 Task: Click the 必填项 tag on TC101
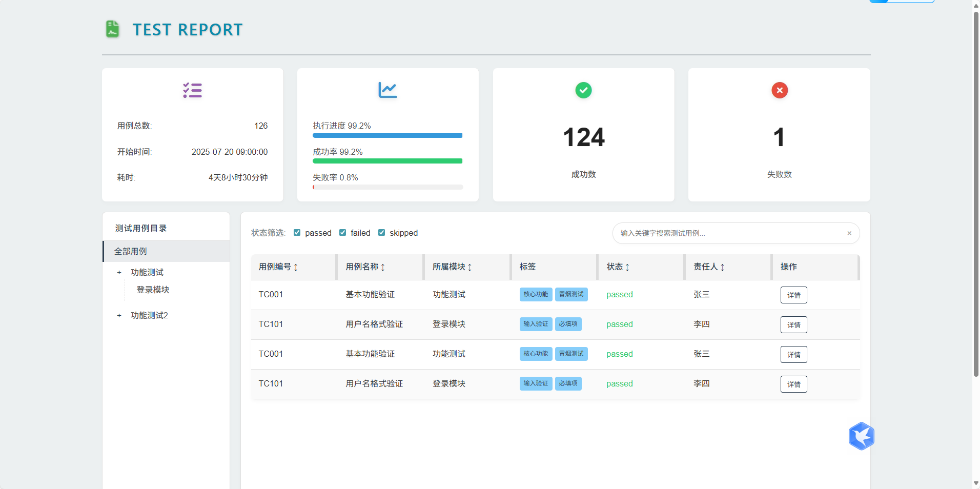(568, 324)
